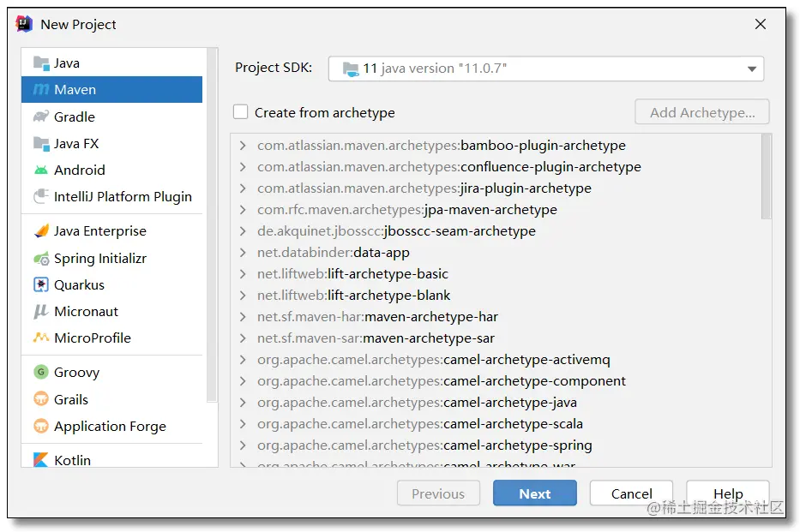Choose Java FX from project list

(x=76, y=143)
